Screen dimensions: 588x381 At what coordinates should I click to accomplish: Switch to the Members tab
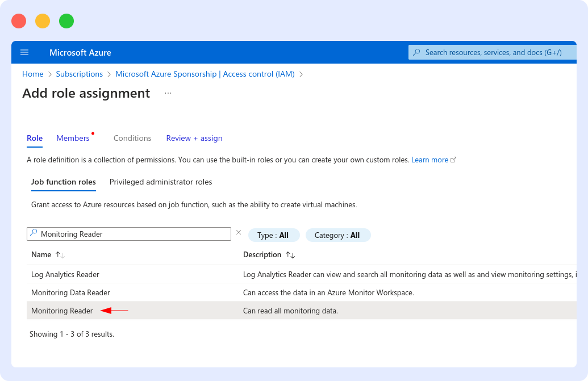[72, 138]
